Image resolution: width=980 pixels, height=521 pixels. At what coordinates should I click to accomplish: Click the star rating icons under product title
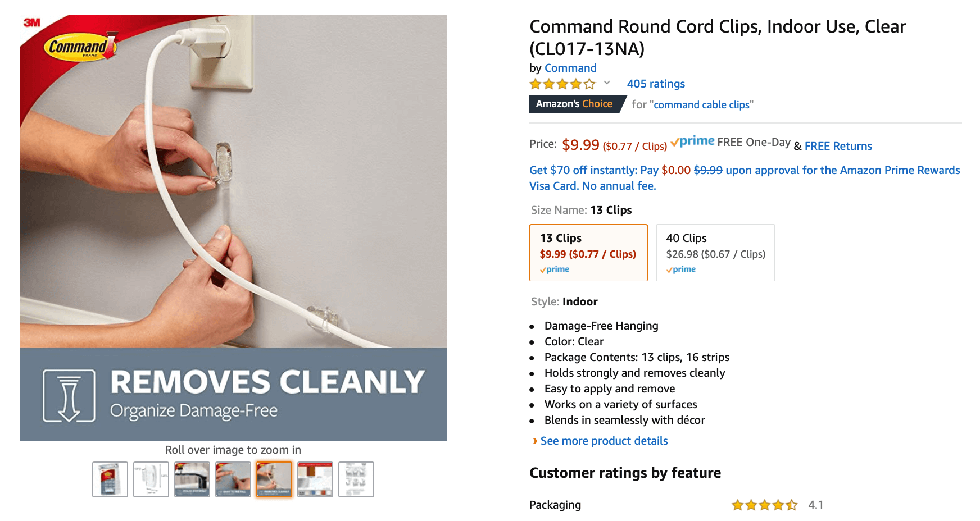[x=562, y=84]
